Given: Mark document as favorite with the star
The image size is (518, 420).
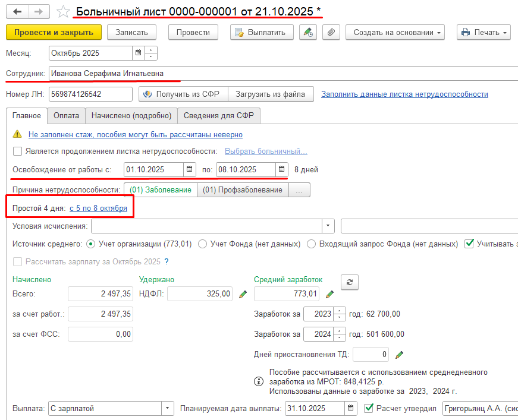Looking at the screenshot, I should pyautogui.click(x=63, y=12).
